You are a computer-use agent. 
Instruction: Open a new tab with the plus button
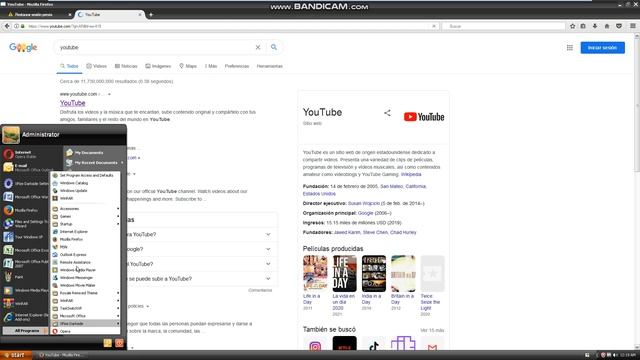point(151,15)
